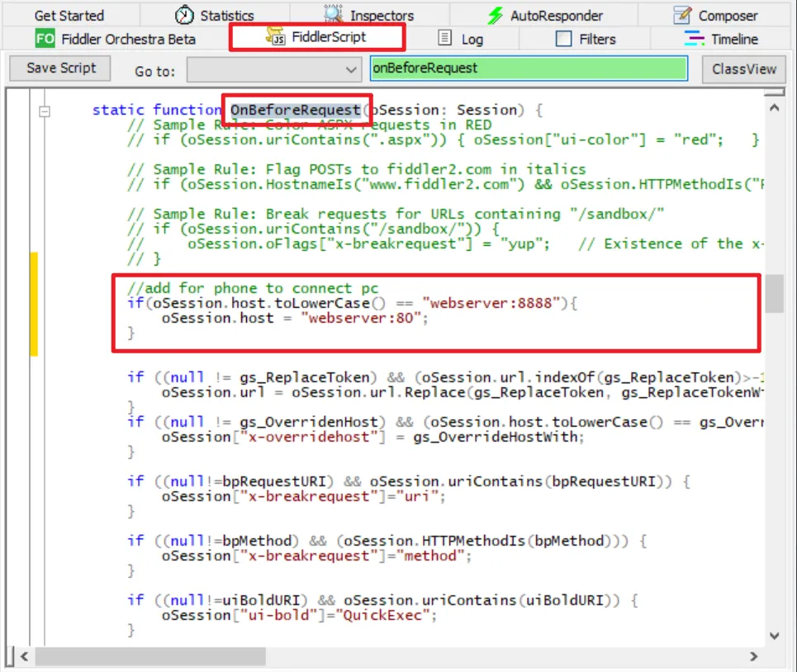Click the Sample Rule Flag POSTs comment

(x=357, y=169)
